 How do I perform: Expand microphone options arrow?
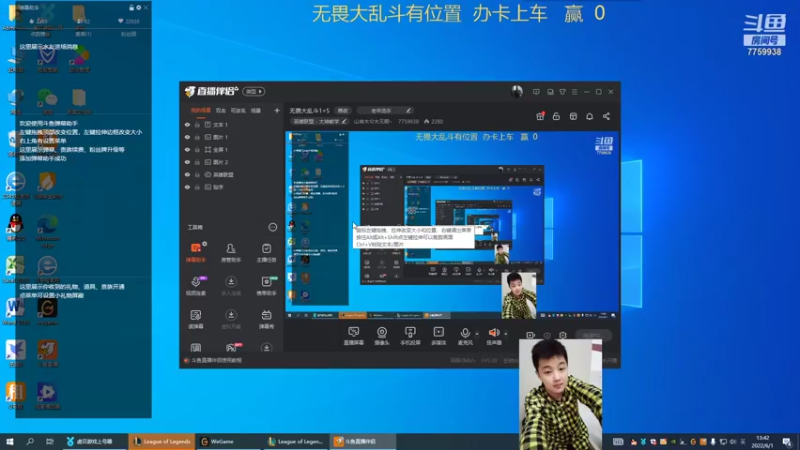click(477, 334)
